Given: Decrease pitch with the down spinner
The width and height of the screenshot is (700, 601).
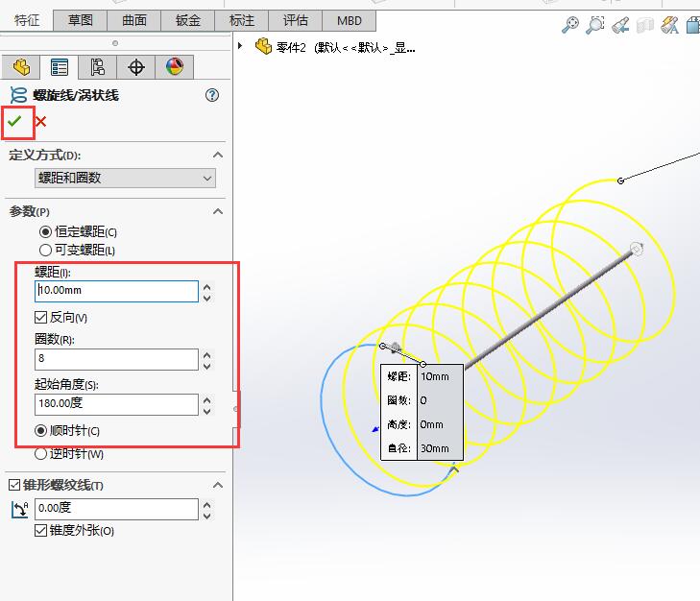Looking at the screenshot, I should 207,298.
